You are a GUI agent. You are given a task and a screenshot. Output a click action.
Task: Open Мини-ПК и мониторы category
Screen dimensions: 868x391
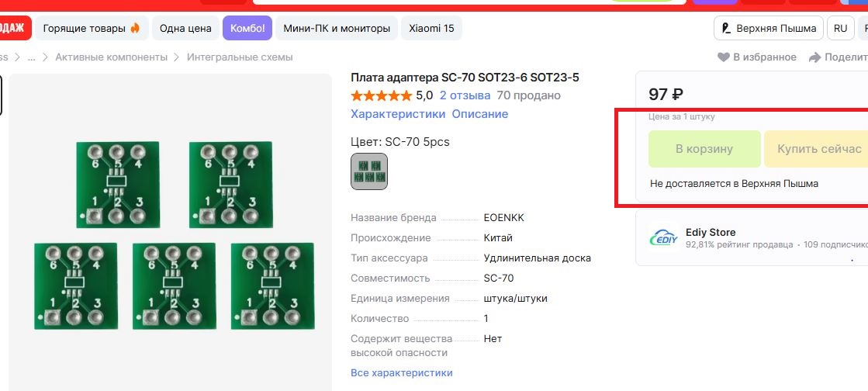(337, 28)
